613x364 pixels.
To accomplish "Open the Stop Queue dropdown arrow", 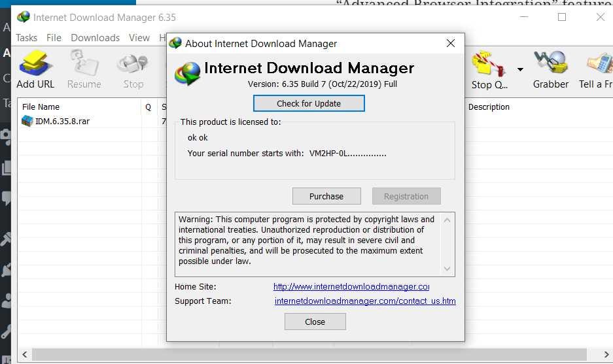I will [x=520, y=69].
